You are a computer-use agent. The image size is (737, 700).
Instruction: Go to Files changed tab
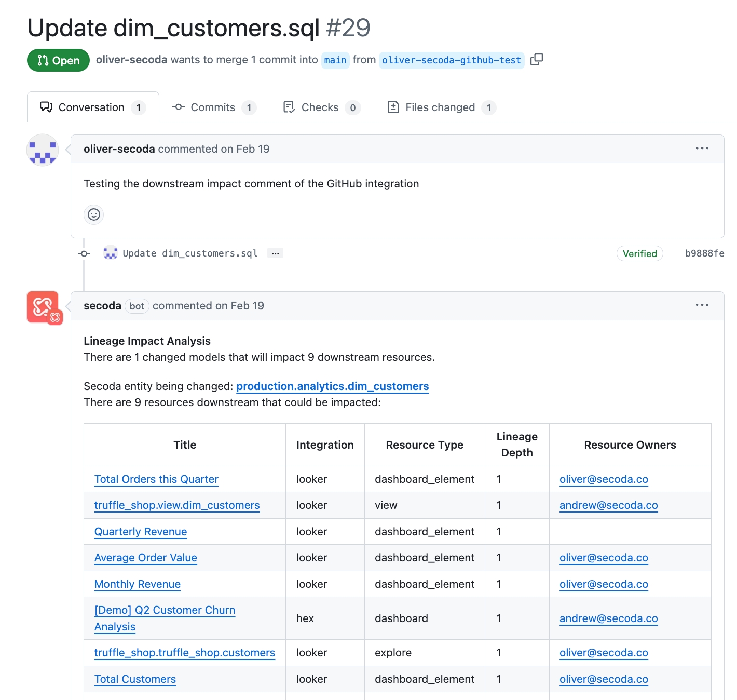(441, 107)
